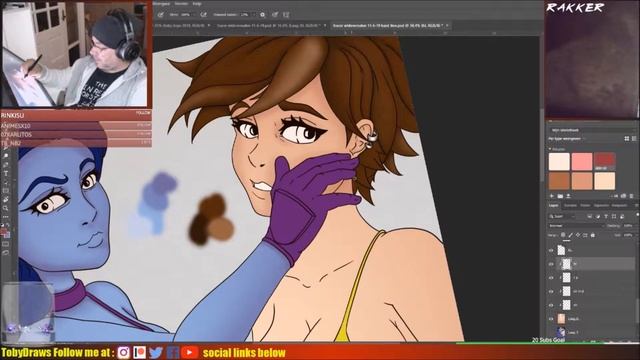Select the Type tool in left toolbar
This screenshot has width=640, height=360.
[6, 173]
